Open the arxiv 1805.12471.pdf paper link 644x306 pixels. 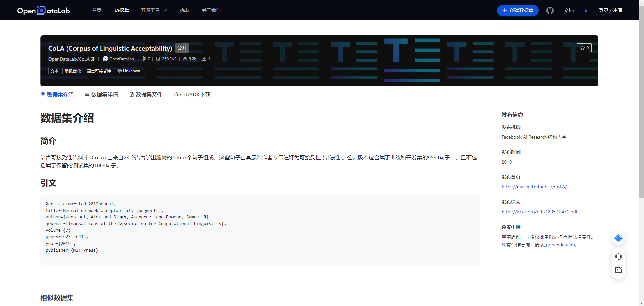point(539,212)
